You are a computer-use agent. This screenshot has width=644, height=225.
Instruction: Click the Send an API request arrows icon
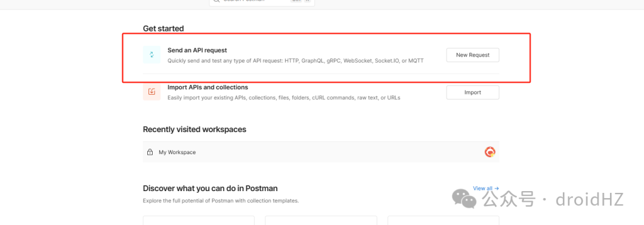(151, 55)
